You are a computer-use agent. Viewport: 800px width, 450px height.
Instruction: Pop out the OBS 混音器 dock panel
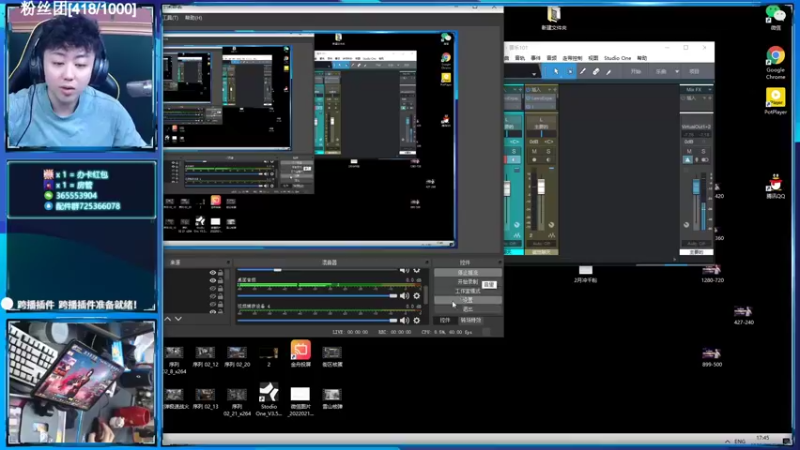point(427,262)
